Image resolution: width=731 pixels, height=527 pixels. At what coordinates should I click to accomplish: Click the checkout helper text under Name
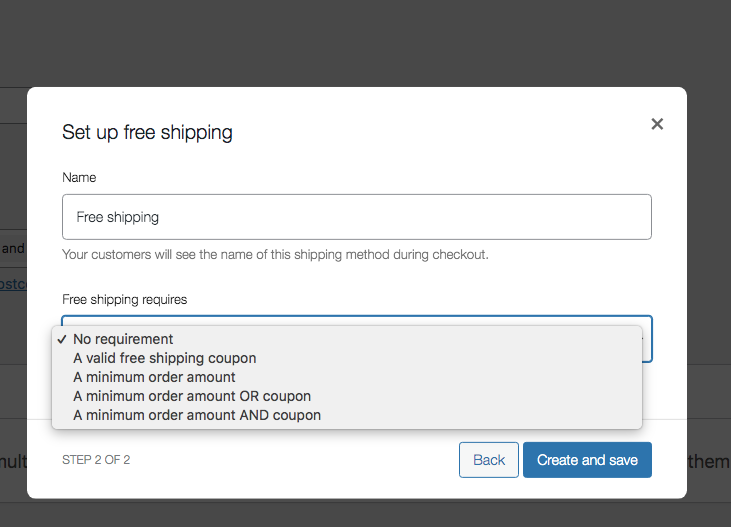coord(275,255)
